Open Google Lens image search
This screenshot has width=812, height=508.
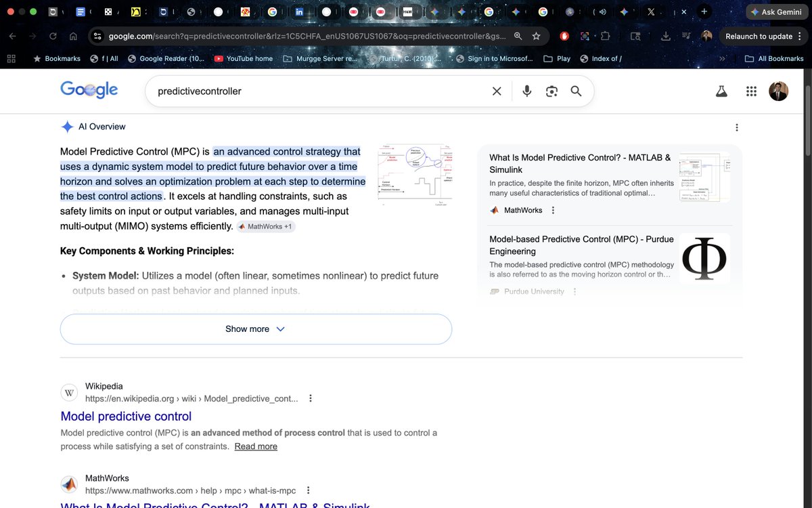551,91
